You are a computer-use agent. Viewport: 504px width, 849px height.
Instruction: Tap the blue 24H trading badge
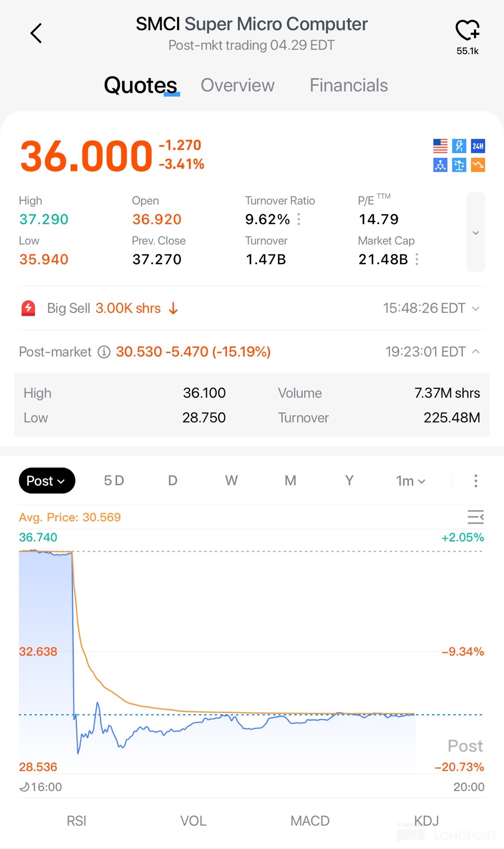coord(478,146)
